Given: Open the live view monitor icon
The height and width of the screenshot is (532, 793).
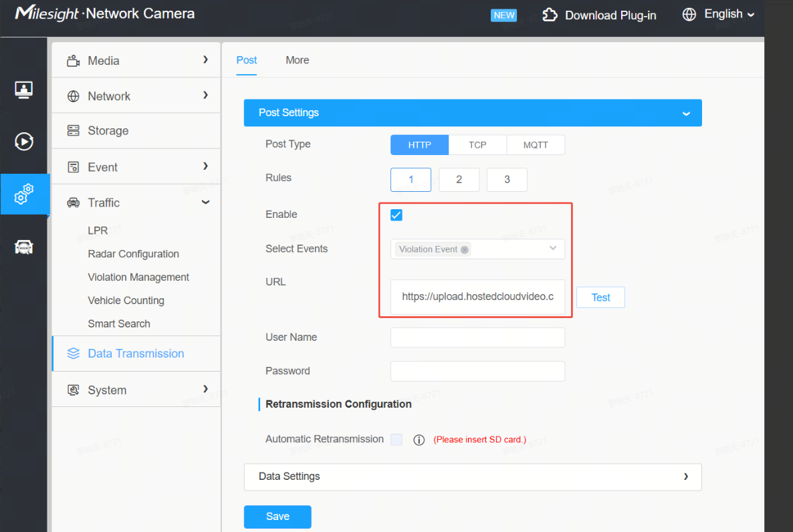Looking at the screenshot, I should coord(24,90).
